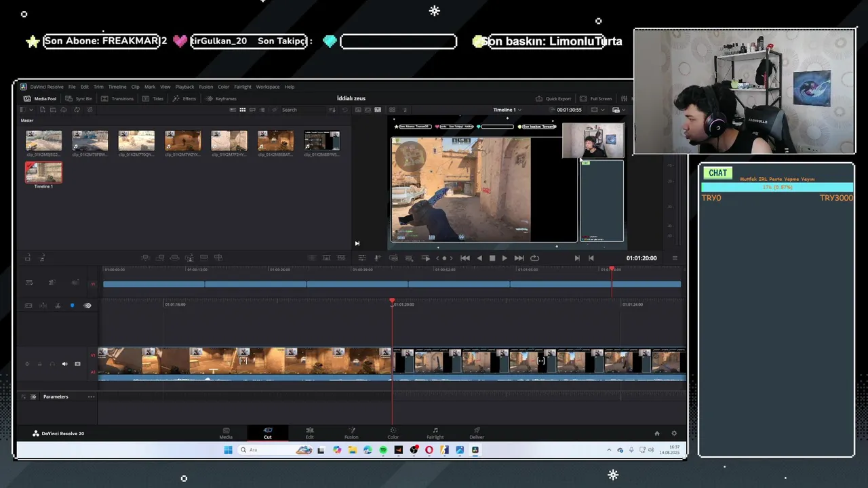Open the media pool sort order menu
This screenshot has width=868, height=488.
pyautogui.click(x=333, y=110)
